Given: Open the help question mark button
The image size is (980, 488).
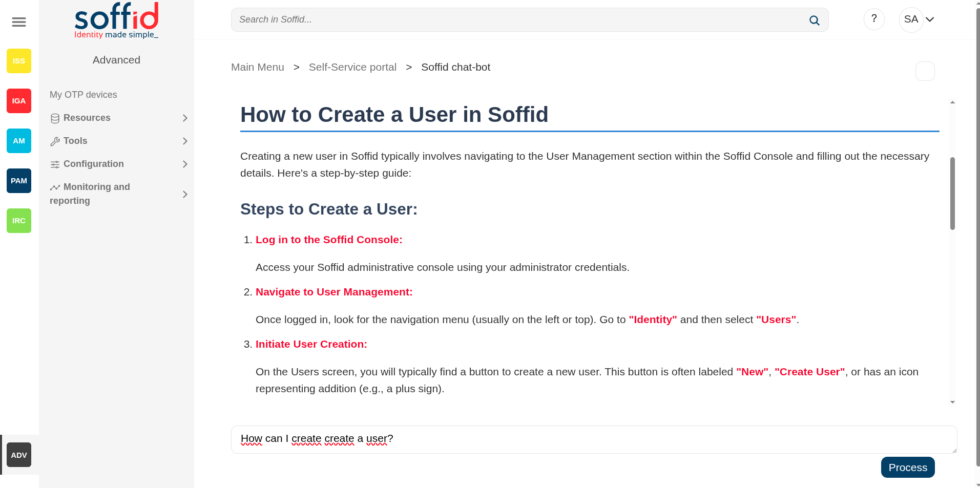Looking at the screenshot, I should pyautogui.click(x=874, y=19).
